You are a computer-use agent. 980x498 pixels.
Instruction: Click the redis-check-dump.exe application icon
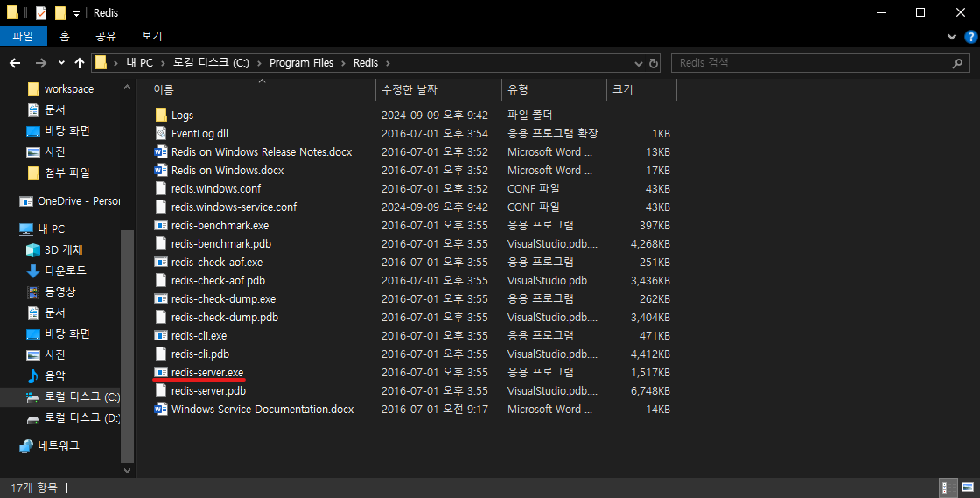point(161,299)
